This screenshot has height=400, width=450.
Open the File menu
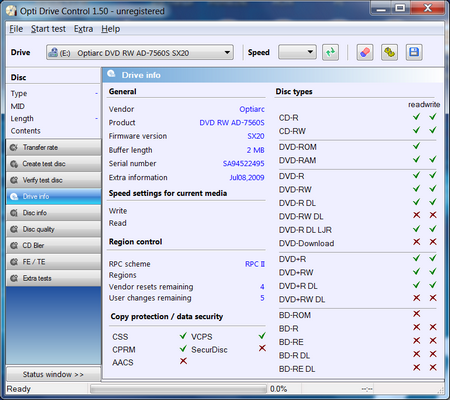pyautogui.click(x=16, y=29)
